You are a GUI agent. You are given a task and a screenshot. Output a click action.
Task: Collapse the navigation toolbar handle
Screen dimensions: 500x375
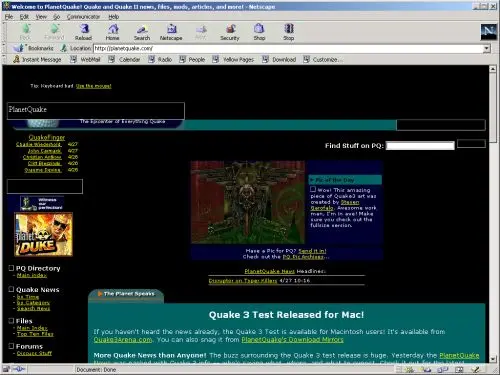pyautogui.click(x=4, y=32)
